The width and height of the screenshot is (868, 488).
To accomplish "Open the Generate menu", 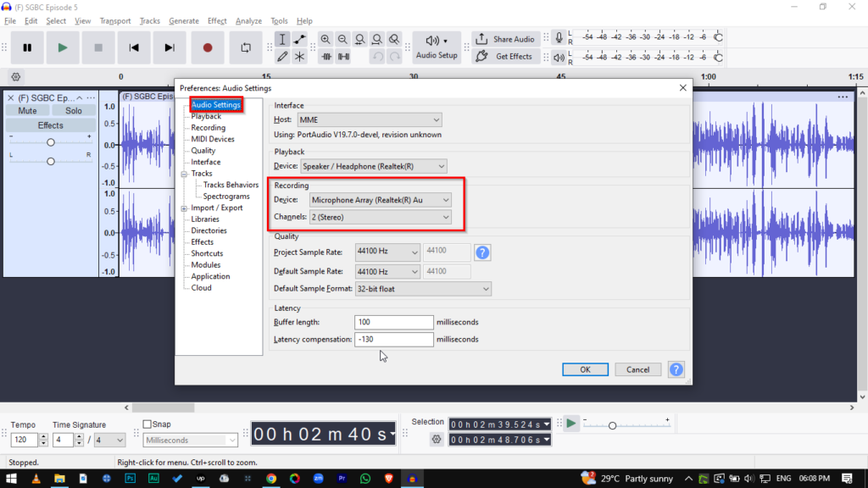I will coord(184,21).
